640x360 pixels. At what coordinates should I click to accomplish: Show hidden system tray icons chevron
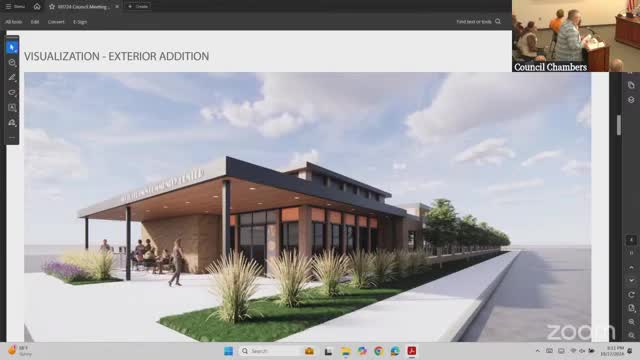[x=538, y=351]
